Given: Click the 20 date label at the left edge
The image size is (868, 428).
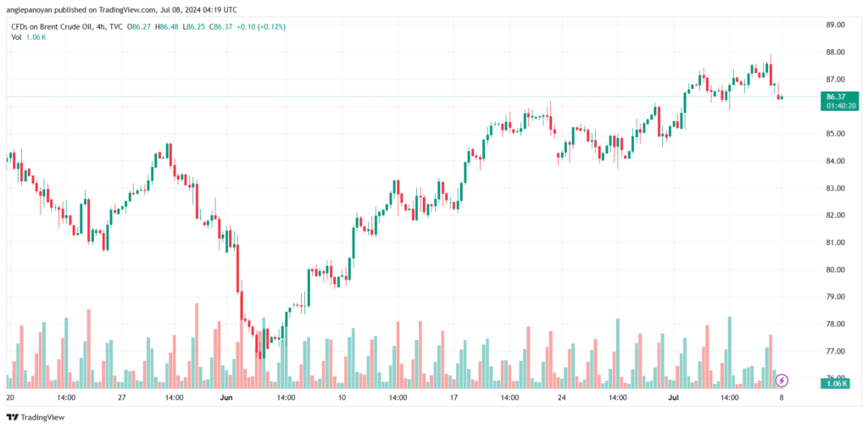Looking at the screenshot, I should (x=10, y=397).
